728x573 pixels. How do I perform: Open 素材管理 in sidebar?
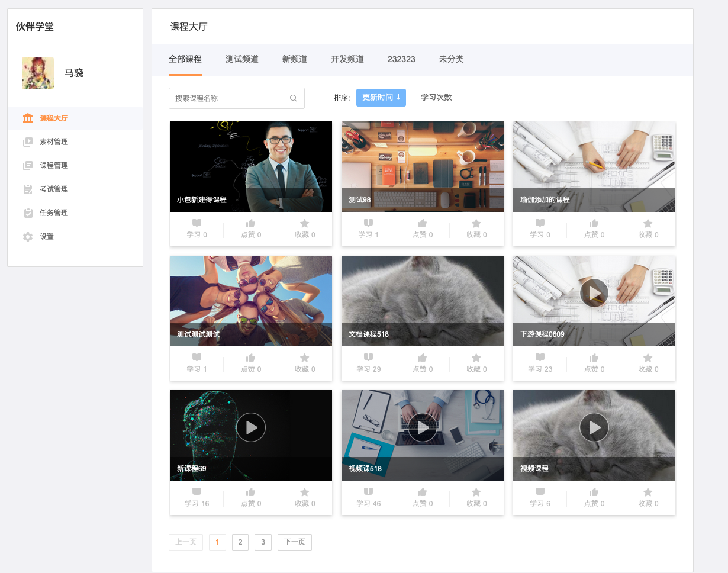pos(75,141)
